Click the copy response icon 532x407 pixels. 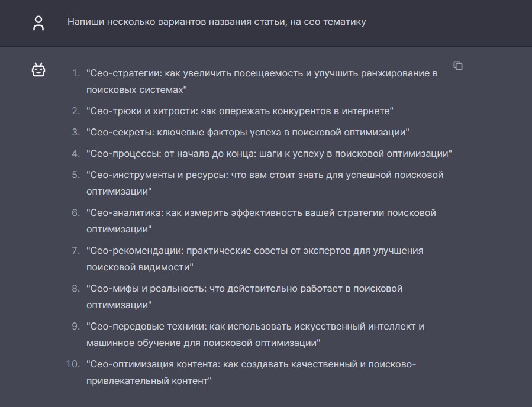(x=457, y=66)
